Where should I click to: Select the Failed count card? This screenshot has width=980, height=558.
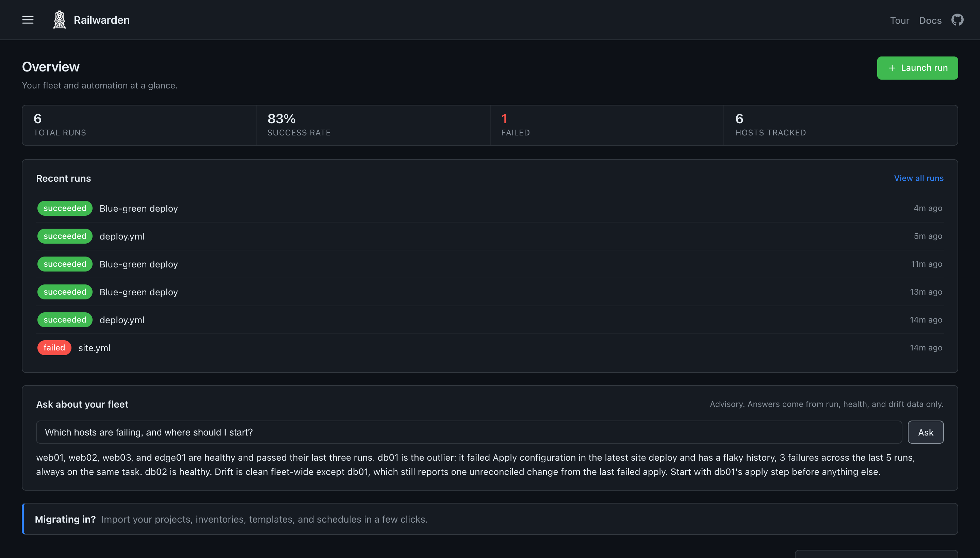[607, 125]
